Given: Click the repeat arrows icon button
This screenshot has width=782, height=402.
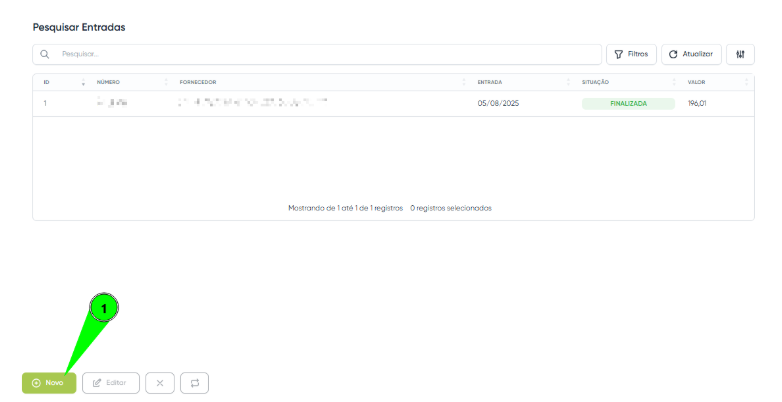Looking at the screenshot, I should click(195, 383).
